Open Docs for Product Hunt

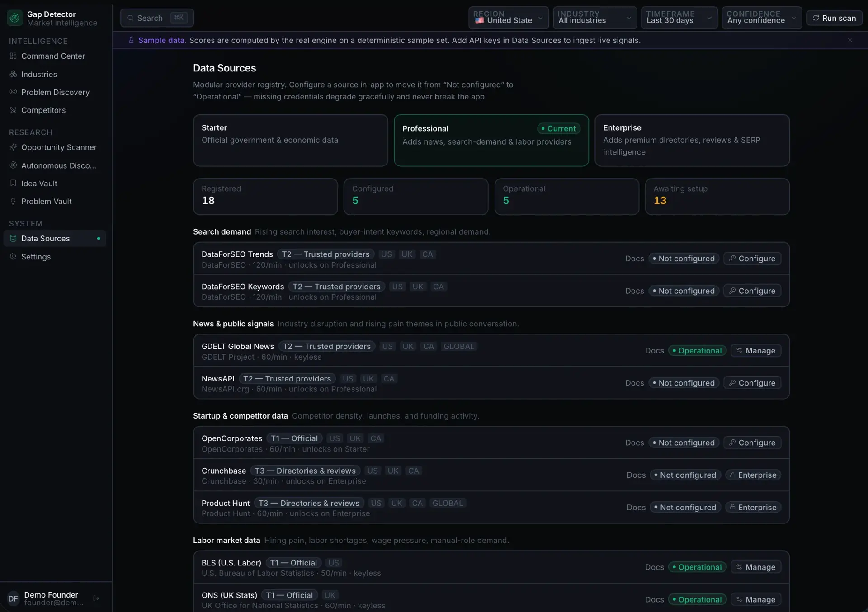[636, 508]
